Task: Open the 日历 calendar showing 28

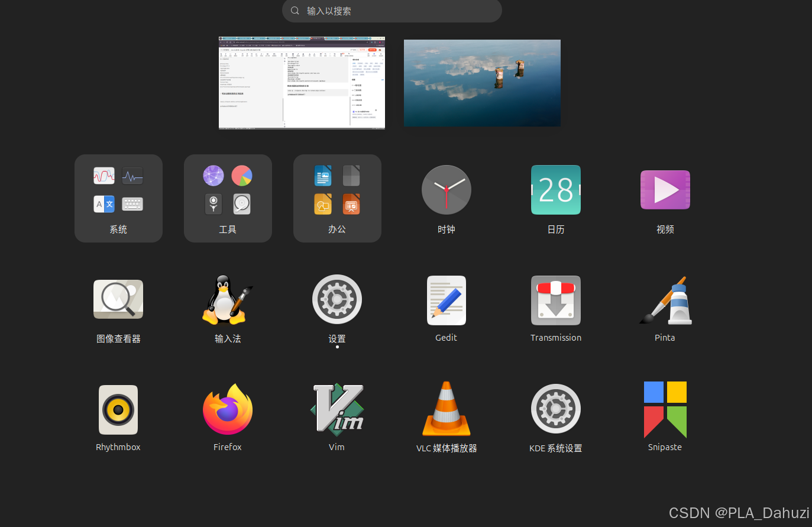Action: point(555,189)
